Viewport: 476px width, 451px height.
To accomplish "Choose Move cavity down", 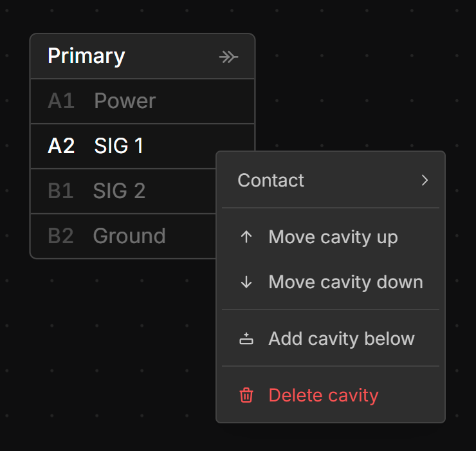I will click(x=345, y=282).
